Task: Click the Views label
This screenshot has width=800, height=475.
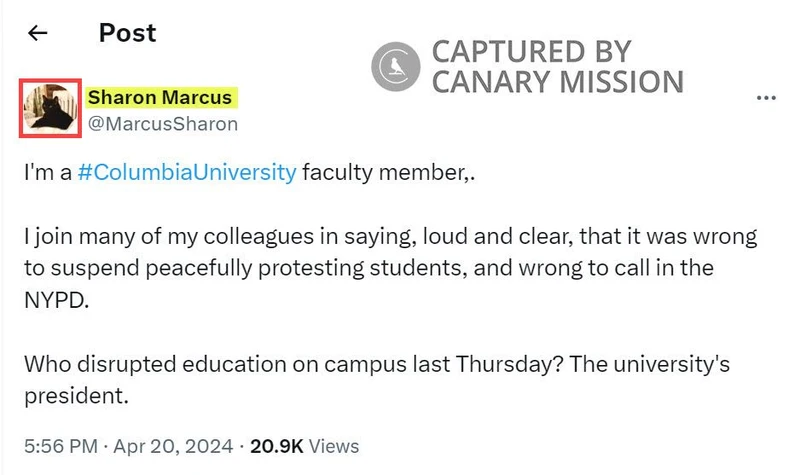Action: tap(335, 445)
